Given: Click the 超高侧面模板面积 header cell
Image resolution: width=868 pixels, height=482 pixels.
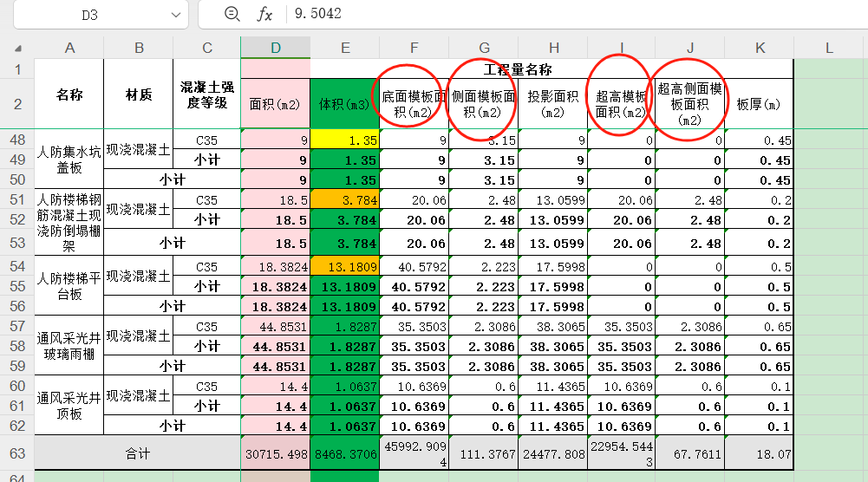Looking at the screenshot, I should [689, 104].
